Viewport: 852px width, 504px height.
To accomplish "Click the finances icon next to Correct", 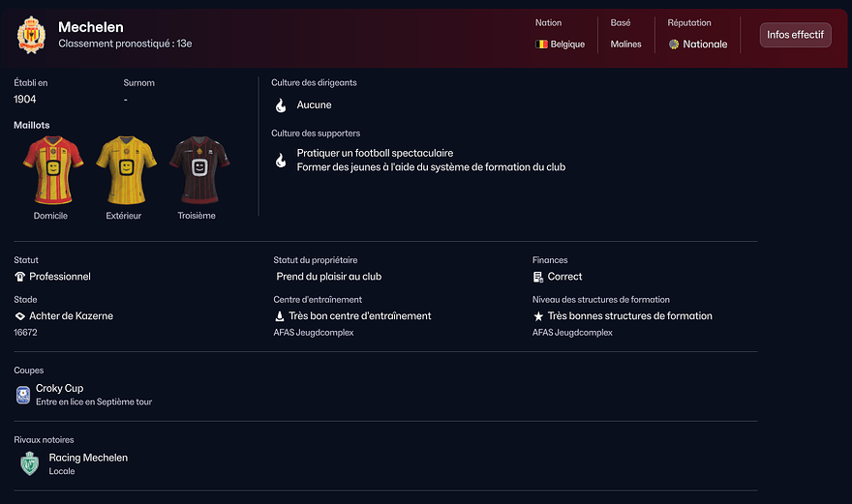I will (x=538, y=277).
